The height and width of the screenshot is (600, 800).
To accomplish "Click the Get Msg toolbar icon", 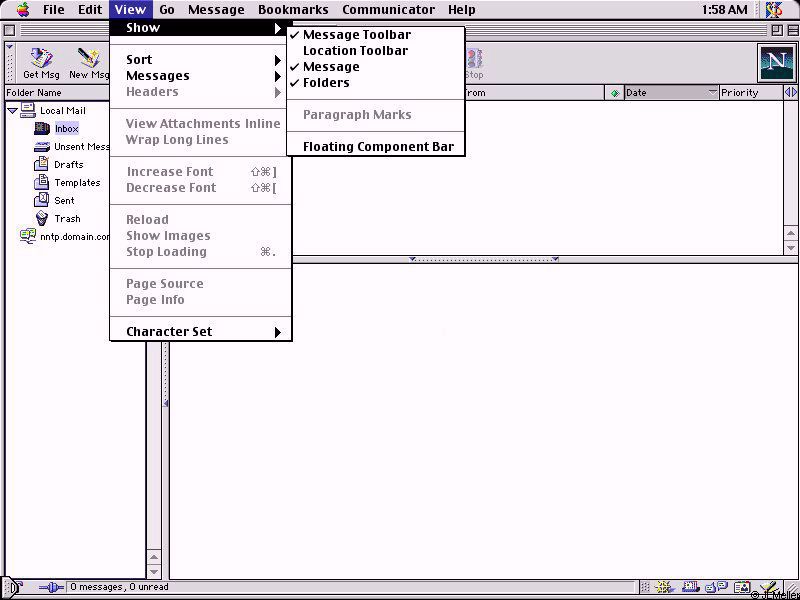I will [x=41, y=63].
